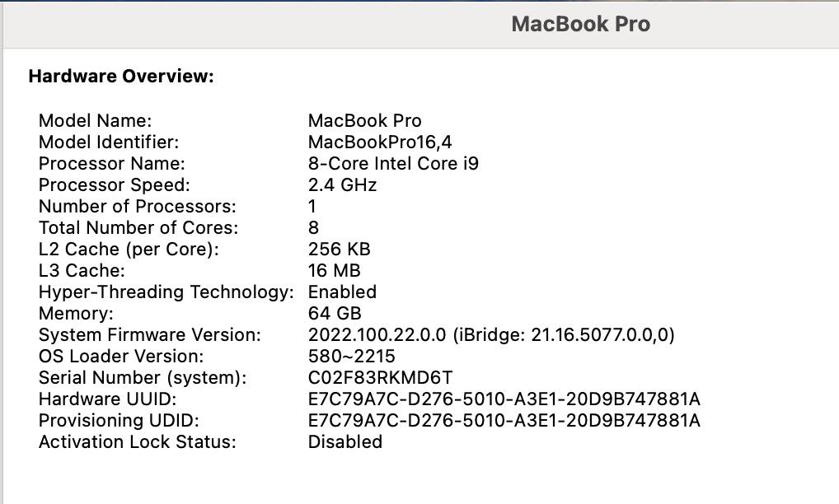Click the OS Loader Version value 580~2215
The image size is (839, 504).
(x=351, y=357)
